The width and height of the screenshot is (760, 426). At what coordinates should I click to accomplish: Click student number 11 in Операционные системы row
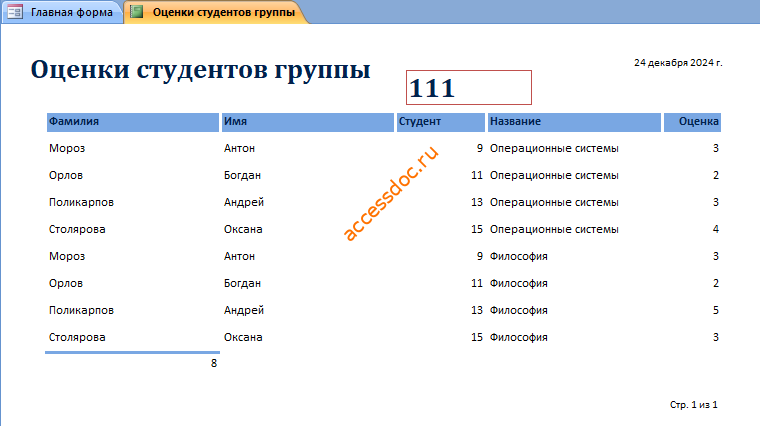pyautogui.click(x=477, y=175)
